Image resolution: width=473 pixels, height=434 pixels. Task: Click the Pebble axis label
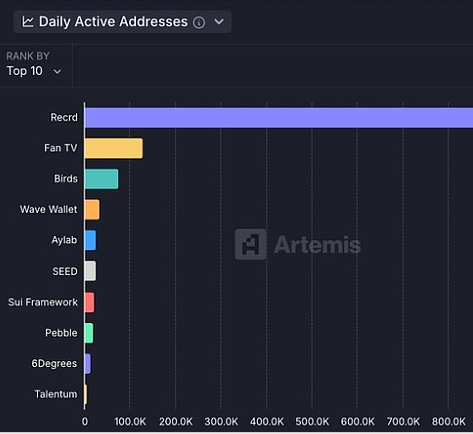(x=61, y=333)
